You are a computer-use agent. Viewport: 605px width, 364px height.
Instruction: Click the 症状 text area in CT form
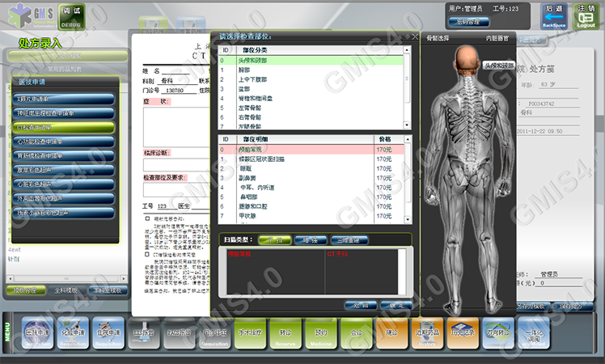click(x=176, y=127)
